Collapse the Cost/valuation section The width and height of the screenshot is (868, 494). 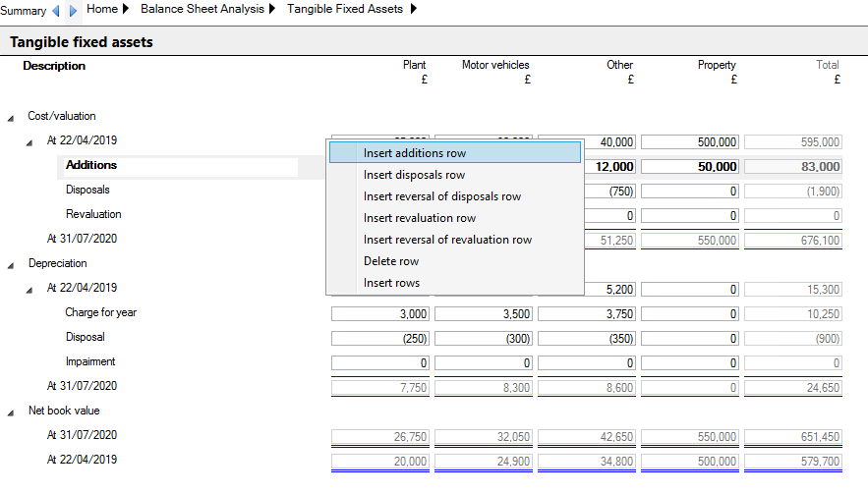pos(11,119)
